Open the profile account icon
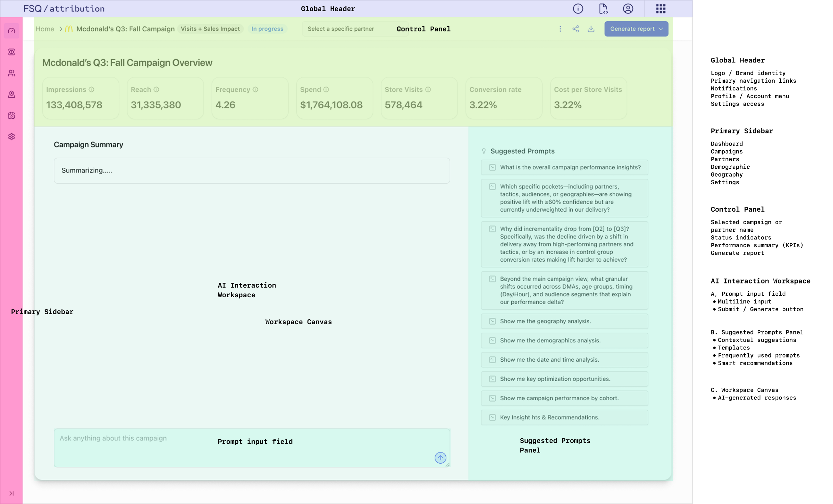Viewport: 833px width, 504px height. click(628, 9)
